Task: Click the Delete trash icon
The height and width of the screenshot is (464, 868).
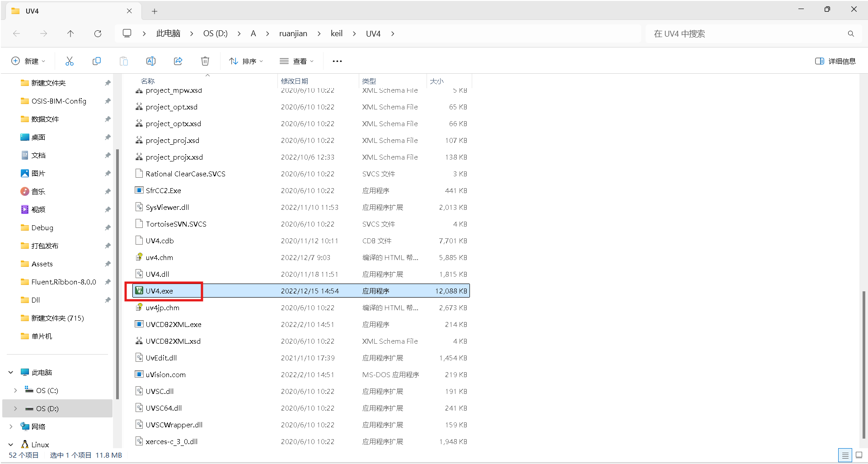Action: coord(205,61)
